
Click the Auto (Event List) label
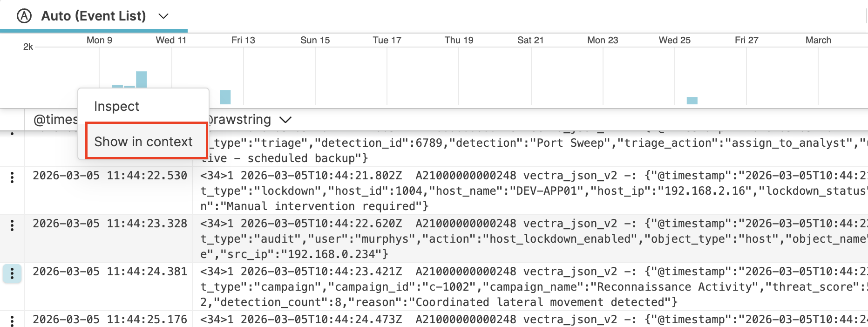(93, 16)
